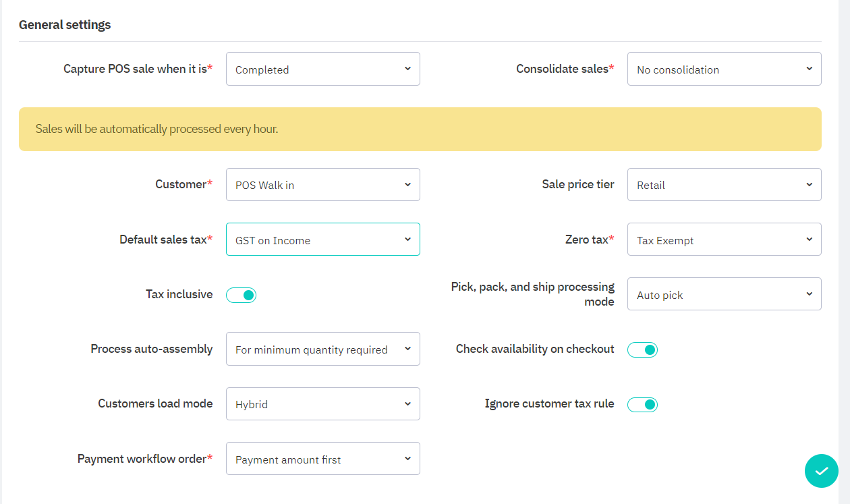Click the Tax inclusive label text
This screenshot has height=504, width=850.
point(179,294)
